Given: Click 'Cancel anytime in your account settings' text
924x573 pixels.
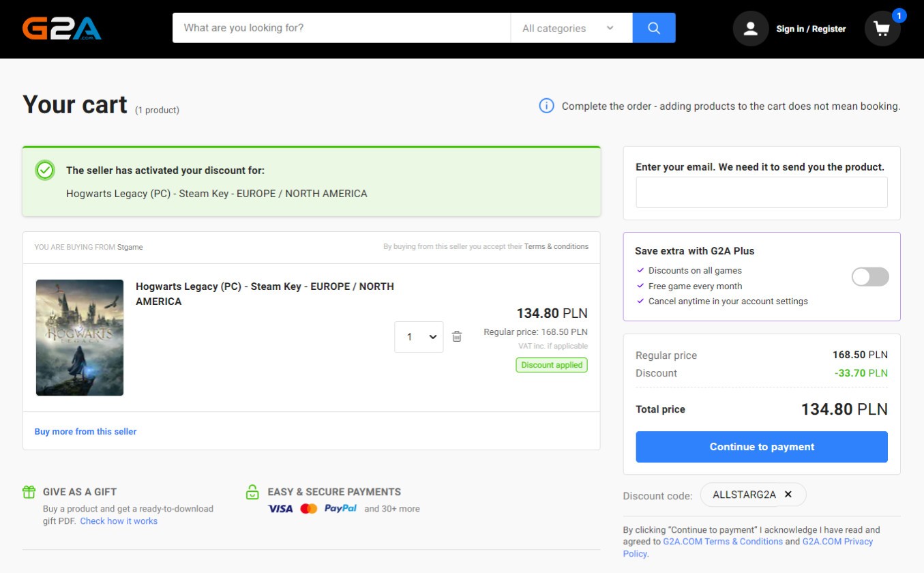Looking at the screenshot, I should [x=728, y=302].
